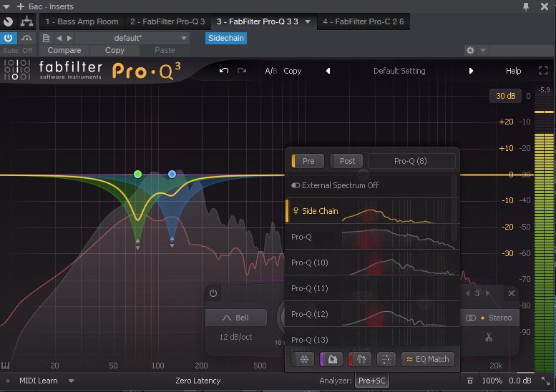The image size is (556, 392).
Task: Open 30 dB display range selector
Action: coord(505,96)
